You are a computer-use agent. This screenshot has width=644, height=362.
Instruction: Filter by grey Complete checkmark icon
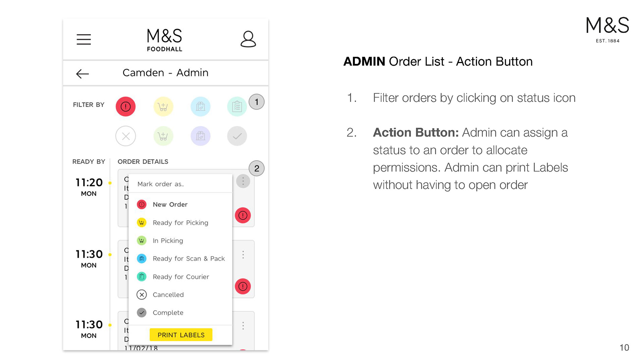[x=237, y=136]
